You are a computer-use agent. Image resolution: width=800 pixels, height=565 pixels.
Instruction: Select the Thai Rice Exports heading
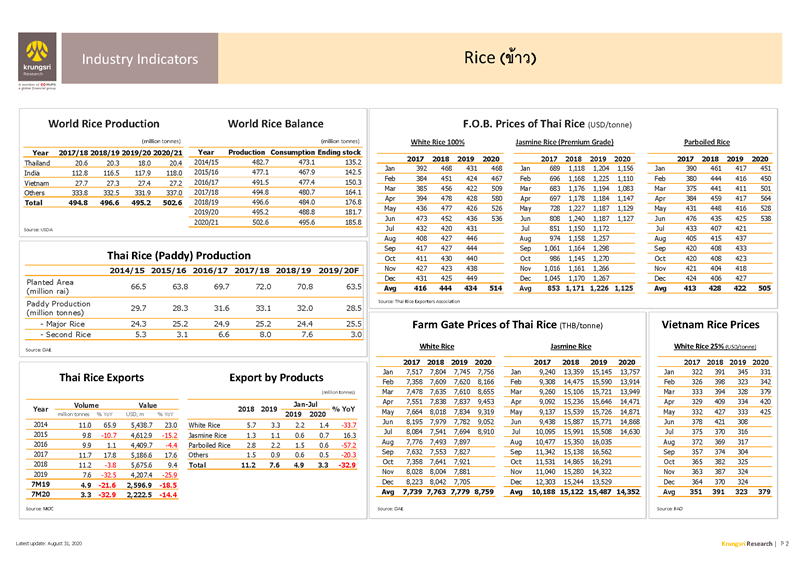[93, 378]
